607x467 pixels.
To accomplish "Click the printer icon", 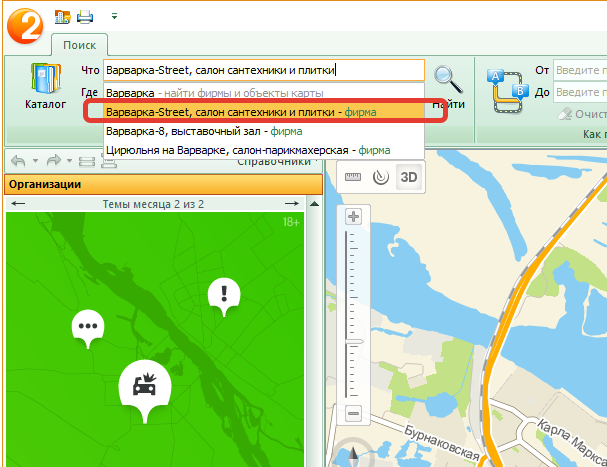I will (85, 17).
